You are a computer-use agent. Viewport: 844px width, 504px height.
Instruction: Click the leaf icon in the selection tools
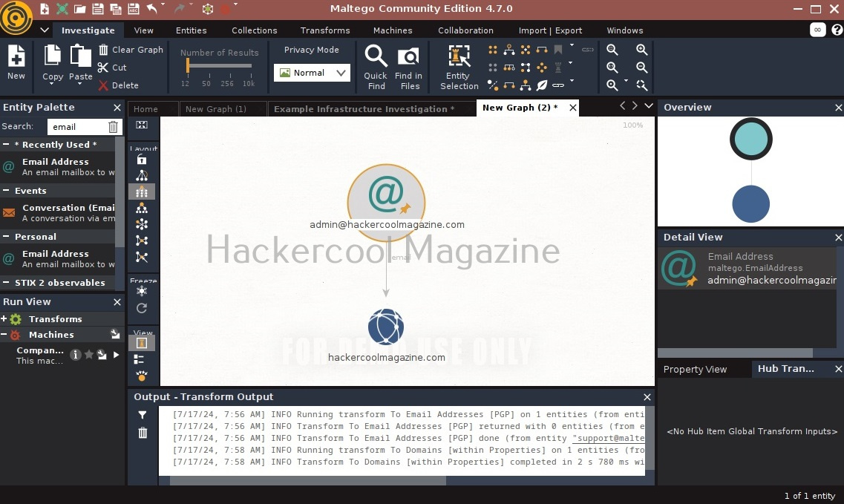542,85
